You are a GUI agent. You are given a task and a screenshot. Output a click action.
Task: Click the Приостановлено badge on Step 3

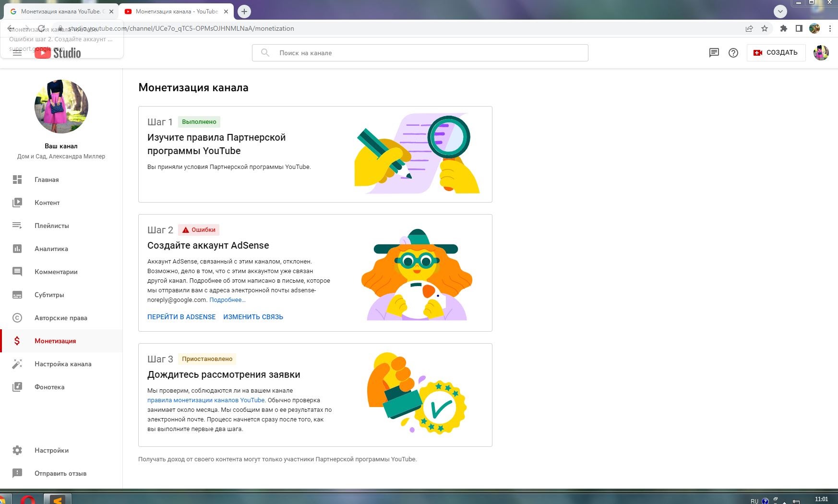[x=207, y=359]
